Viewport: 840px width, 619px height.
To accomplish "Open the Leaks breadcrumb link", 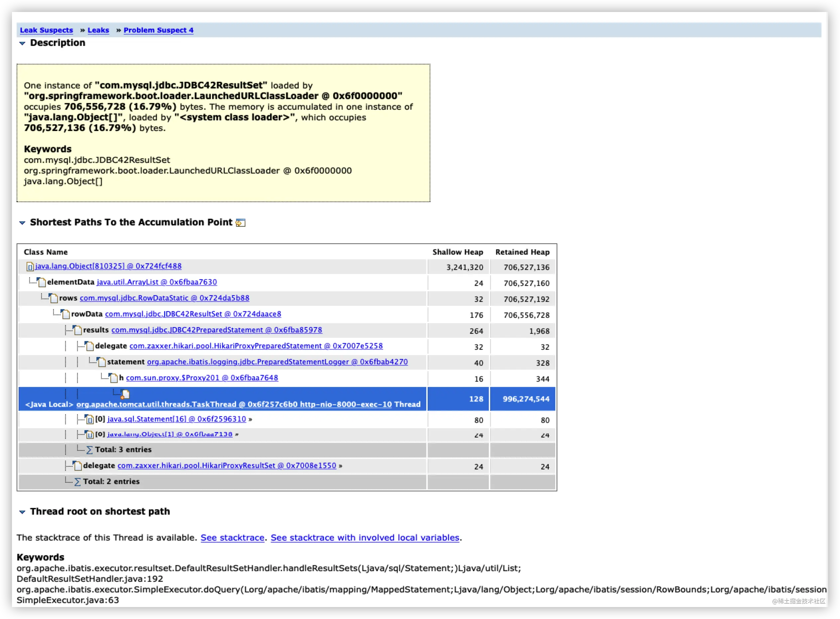I will coord(98,30).
